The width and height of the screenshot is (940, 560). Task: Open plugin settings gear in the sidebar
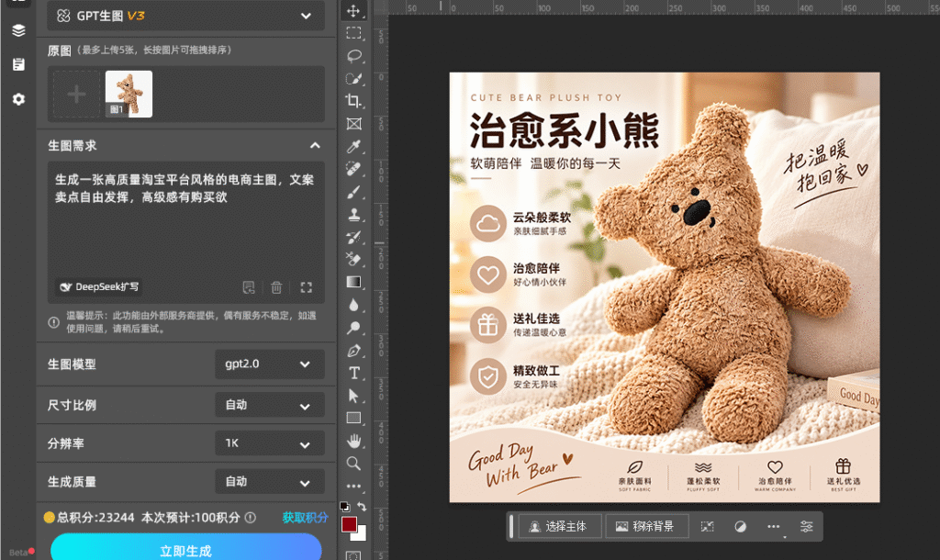(18, 99)
